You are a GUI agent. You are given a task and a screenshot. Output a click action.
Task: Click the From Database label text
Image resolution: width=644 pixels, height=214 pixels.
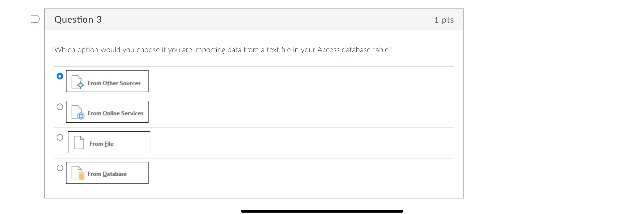point(107,174)
